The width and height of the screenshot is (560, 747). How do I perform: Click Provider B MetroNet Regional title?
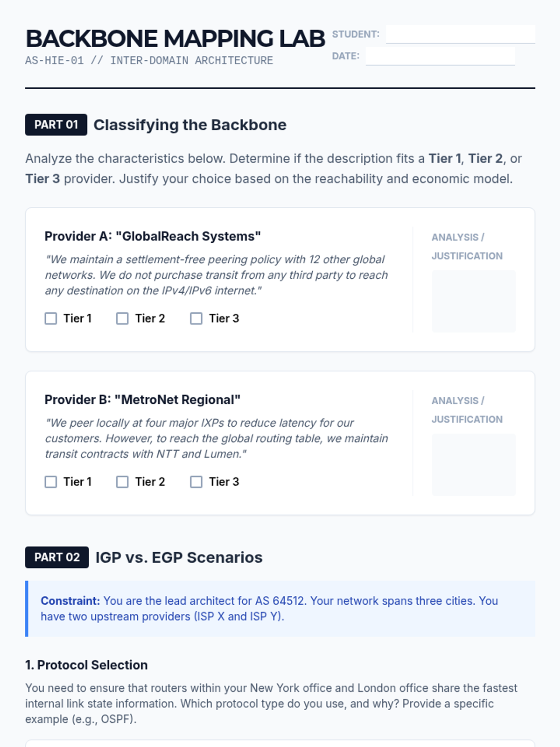(142, 400)
